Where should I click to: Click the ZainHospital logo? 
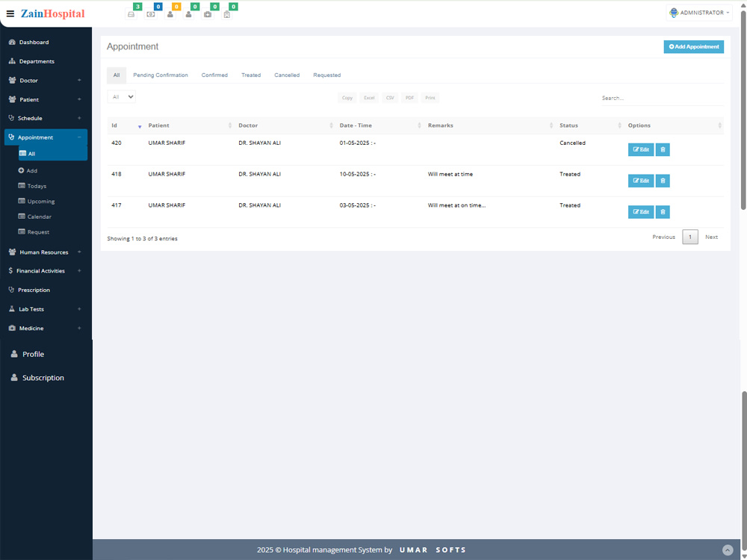(x=52, y=13)
